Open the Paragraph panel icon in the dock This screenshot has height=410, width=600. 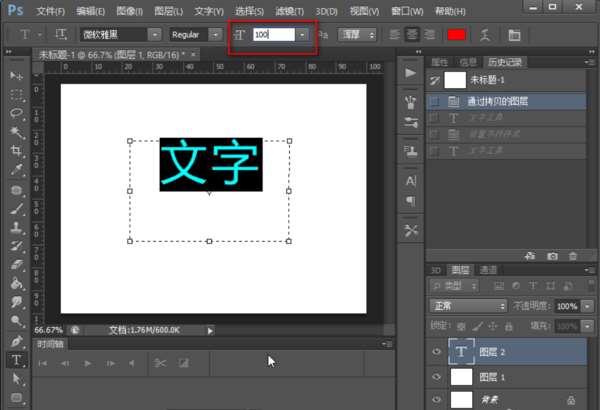point(410,201)
